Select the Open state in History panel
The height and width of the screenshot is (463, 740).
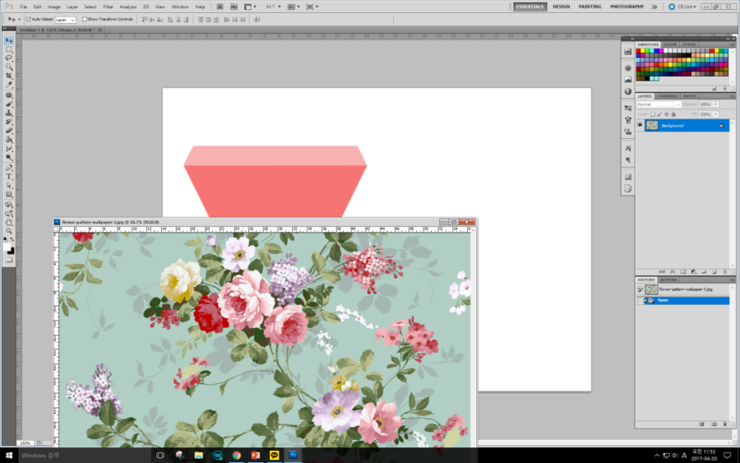click(665, 299)
